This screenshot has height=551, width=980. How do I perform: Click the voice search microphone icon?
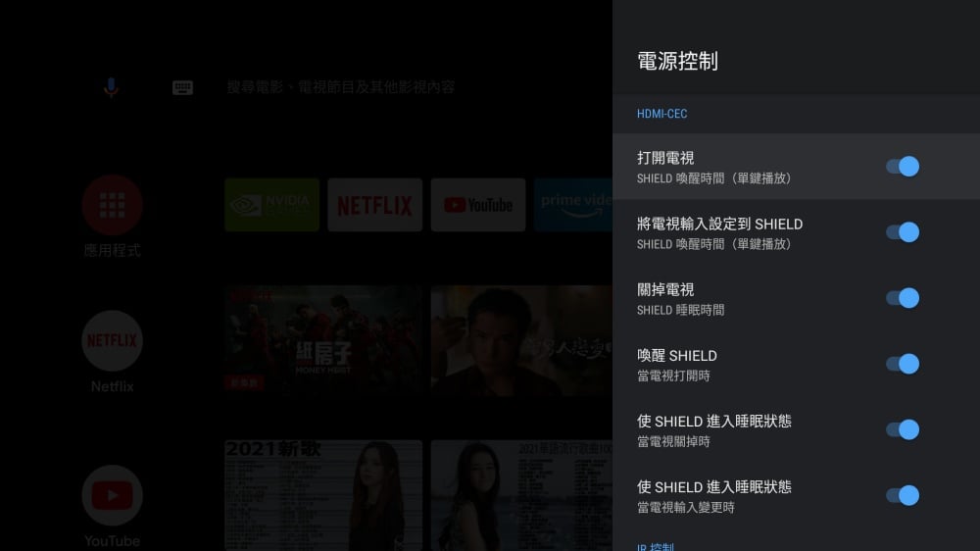(x=111, y=87)
